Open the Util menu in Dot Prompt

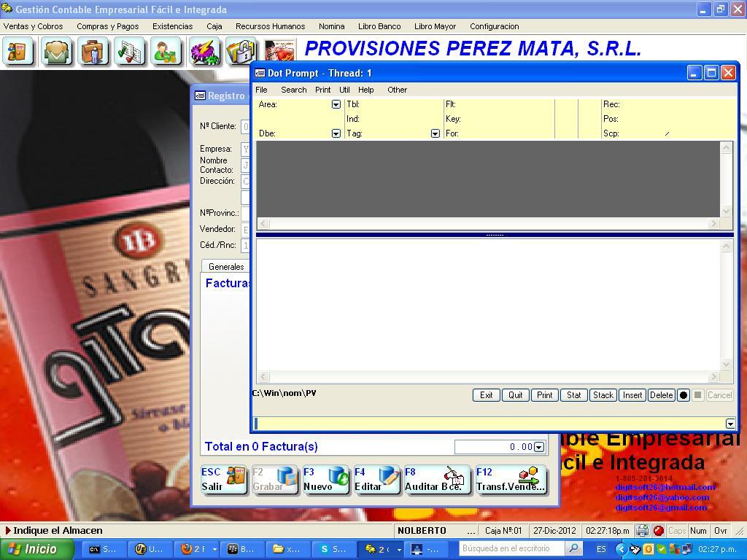(344, 90)
